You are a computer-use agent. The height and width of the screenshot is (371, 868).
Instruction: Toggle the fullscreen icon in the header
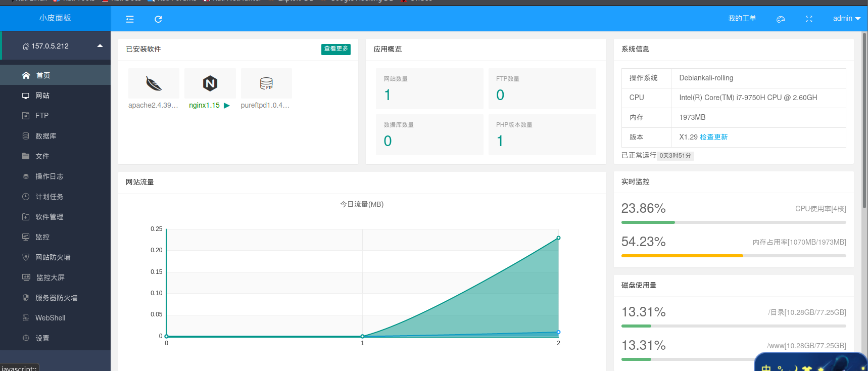click(x=809, y=19)
